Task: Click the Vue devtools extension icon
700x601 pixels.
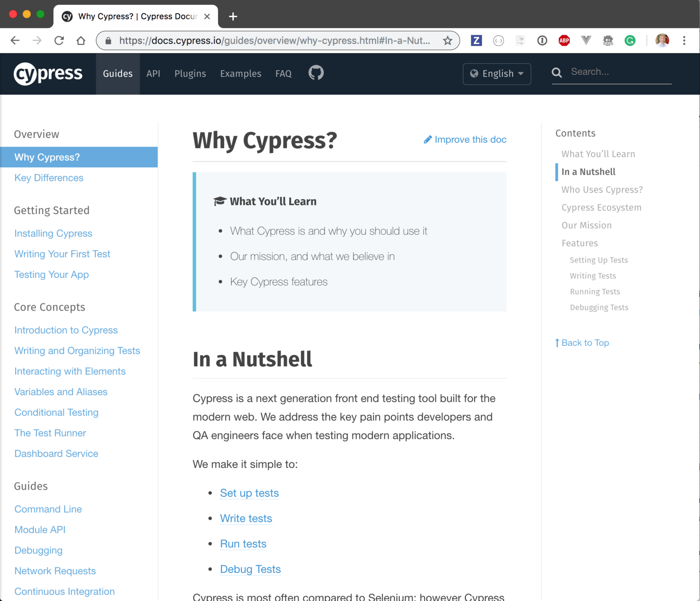Action: [586, 41]
